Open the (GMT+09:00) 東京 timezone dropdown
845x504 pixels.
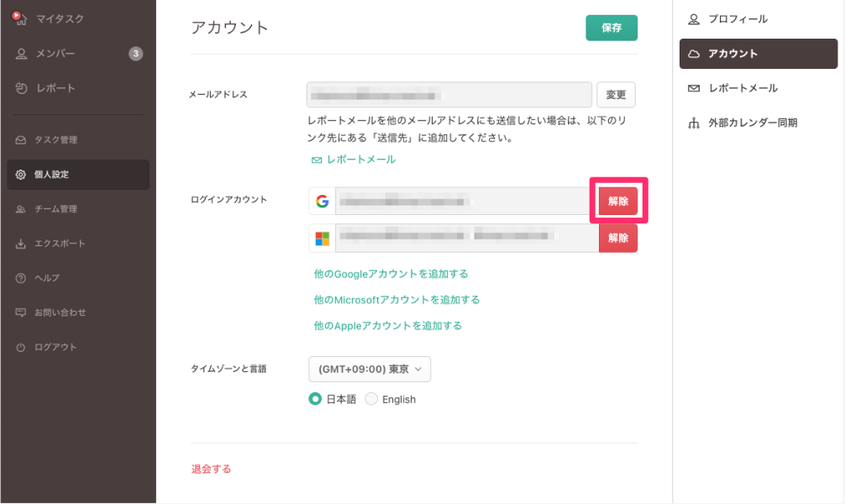[x=370, y=369]
